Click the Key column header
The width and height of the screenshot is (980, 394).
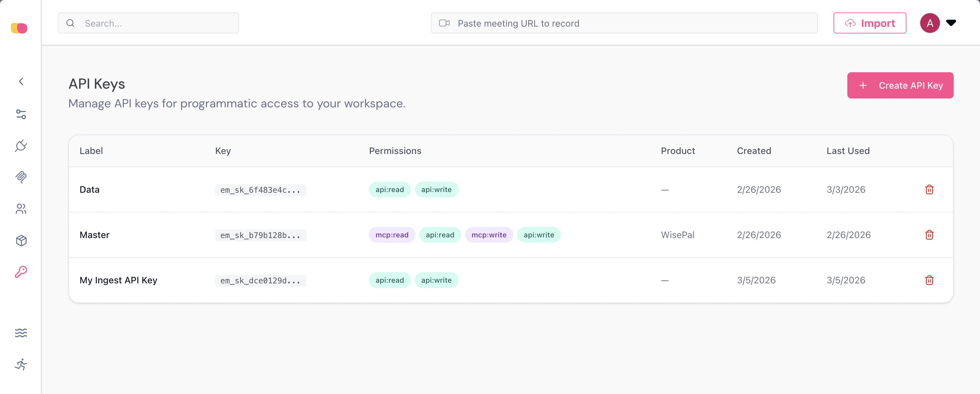coord(223,151)
